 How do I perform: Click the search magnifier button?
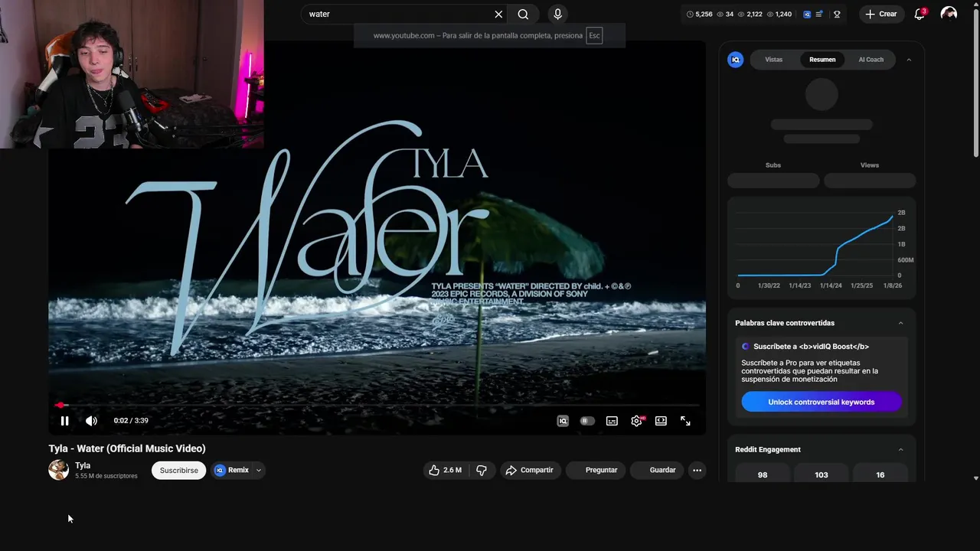point(523,14)
